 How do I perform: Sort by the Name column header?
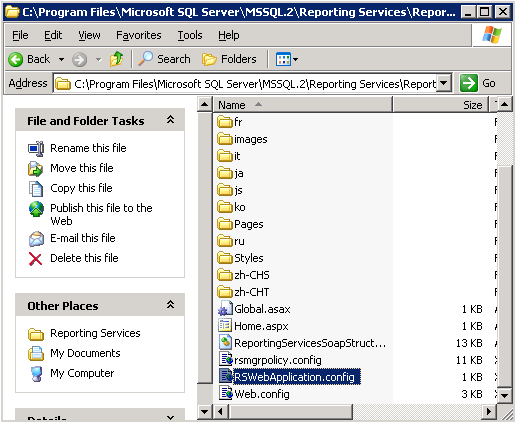pyautogui.click(x=303, y=105)
